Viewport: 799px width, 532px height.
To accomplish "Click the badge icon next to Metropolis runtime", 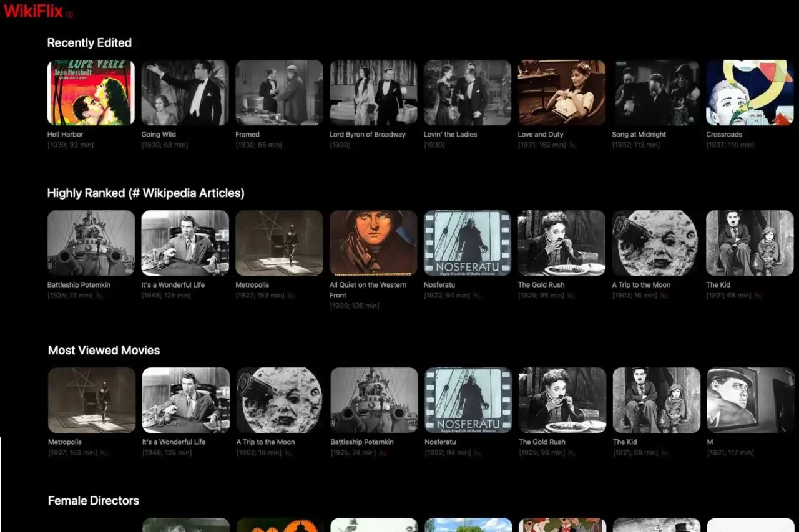I will (291, 295).
